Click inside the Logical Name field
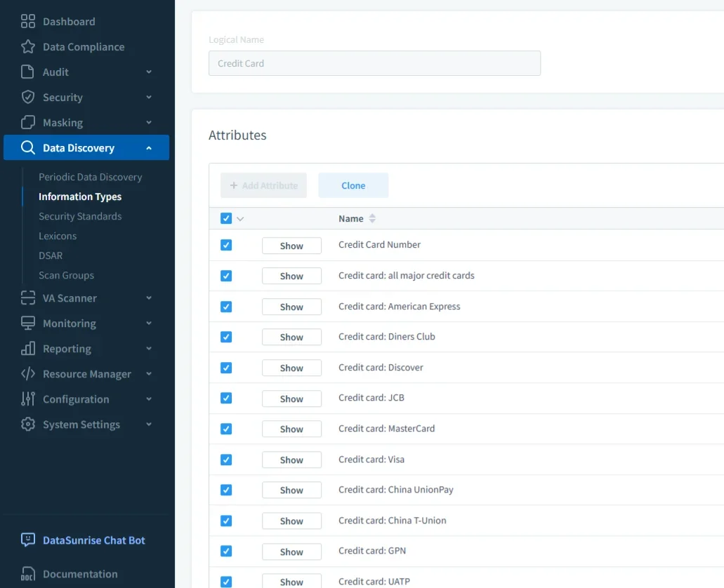The image size is (724, 588). tap(374, 63)
